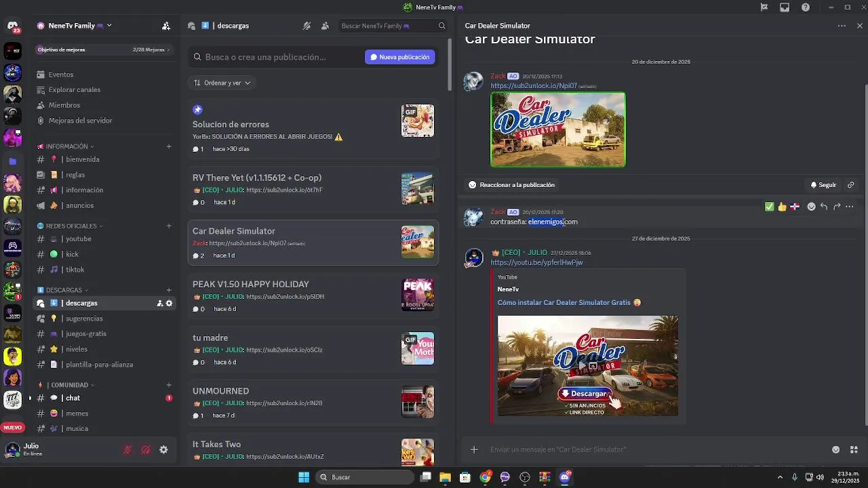Add checkmark reaction on contraseña message
Image resolution: width=868 pixels, height=488 pixels.
pyautogui.click(x=769, y=207)
